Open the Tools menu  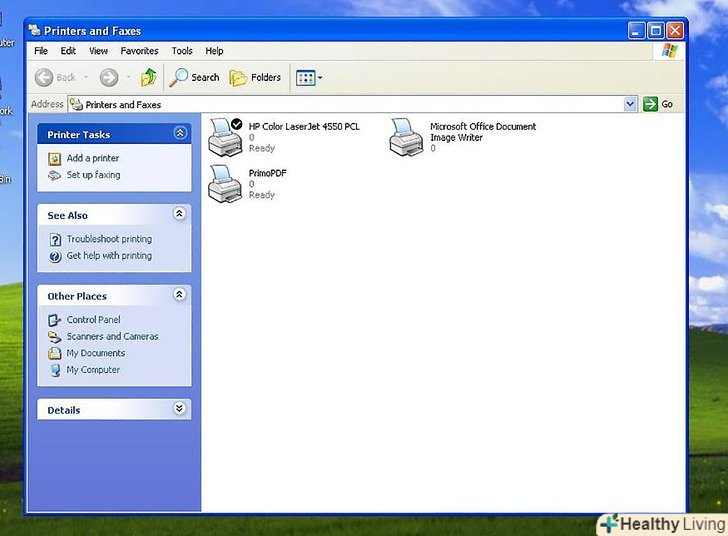[x=182, y=51]
